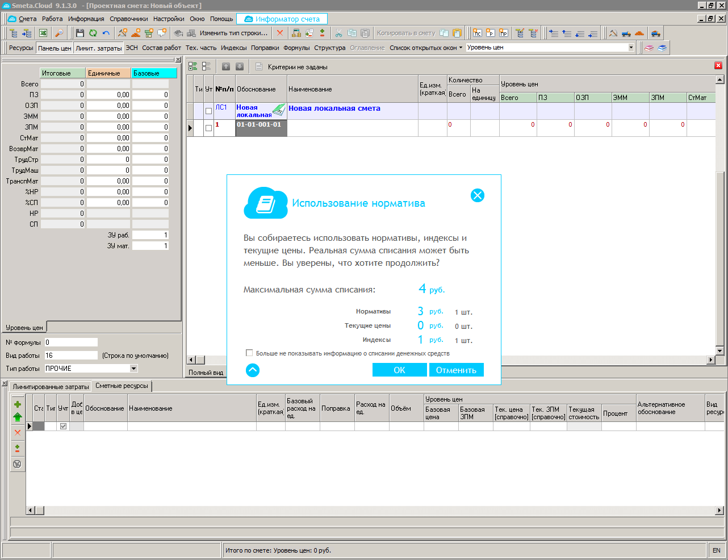Viewport: 728px width, 560px height.
Task: Expand dialog details with round chevron button
Action: coord(253,370)
